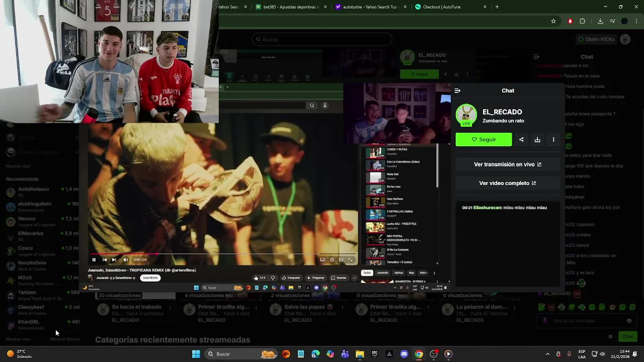This screenshot has width=644, height=362.
Task: Select the Hiphop filter chip
Action: pyautogui.click(x=398, y=273)
